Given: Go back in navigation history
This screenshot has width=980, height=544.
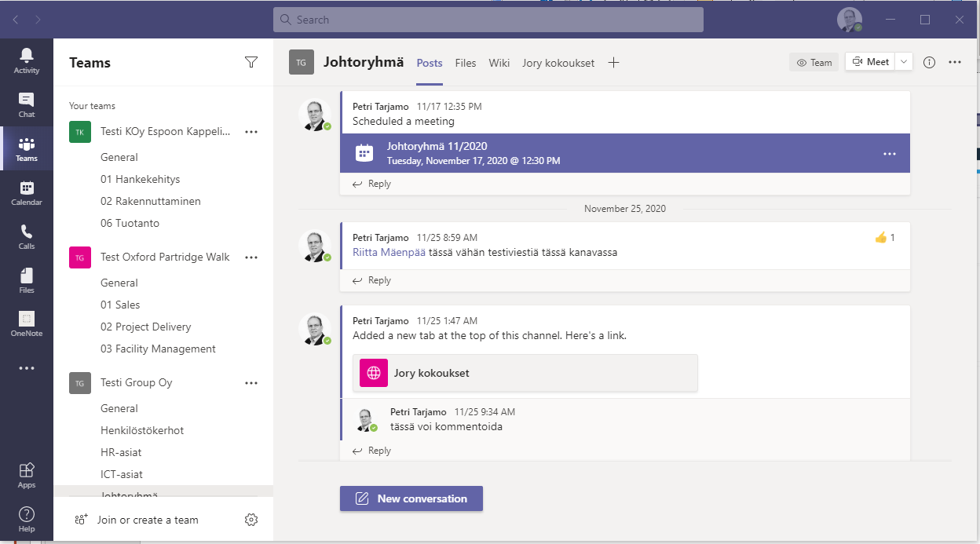Looking at the screenshot, I should point(16,20).
